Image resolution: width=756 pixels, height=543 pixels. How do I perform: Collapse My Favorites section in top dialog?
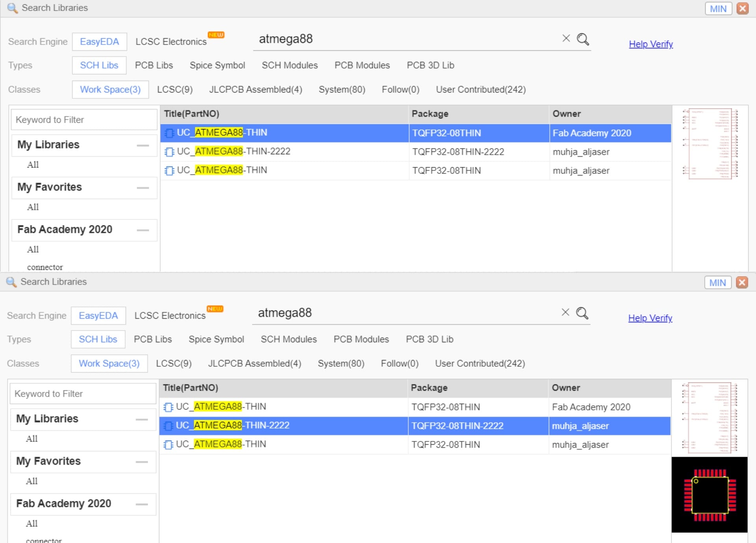click(x=143, y=188)
